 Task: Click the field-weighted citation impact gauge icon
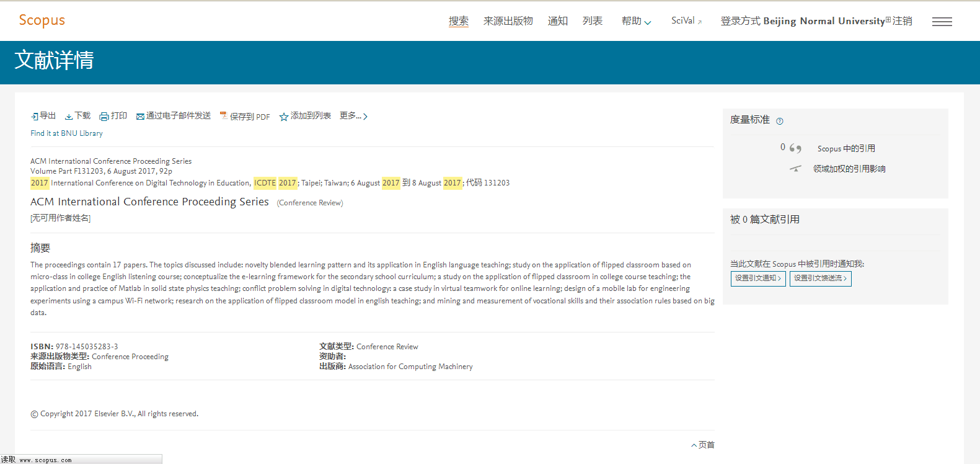pos(795,169)
